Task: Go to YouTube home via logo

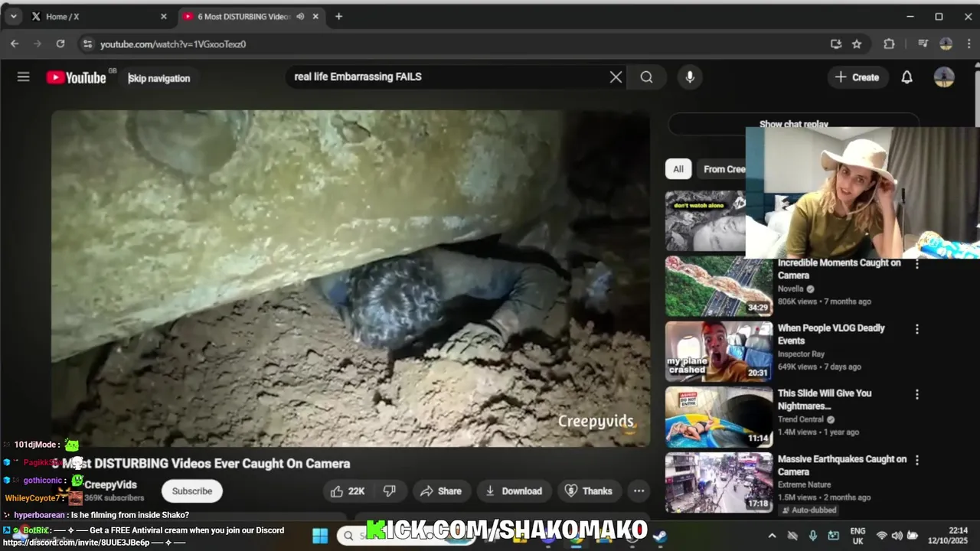Action: (x=76, y=77)
